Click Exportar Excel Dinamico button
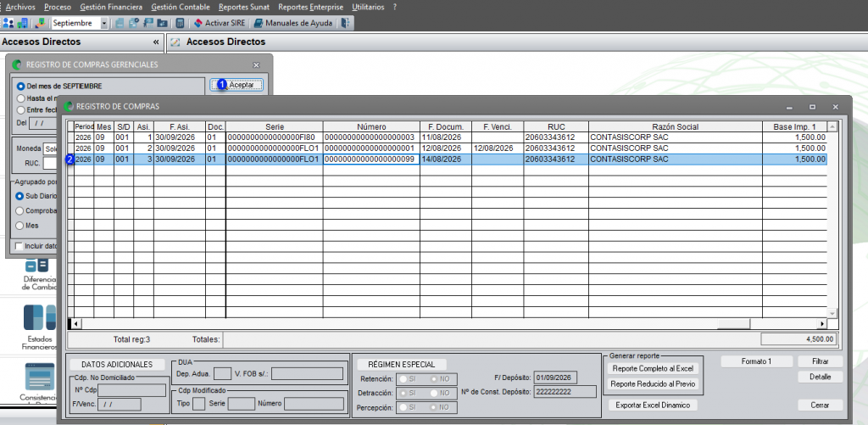868x425 pixels. [654, 405]
